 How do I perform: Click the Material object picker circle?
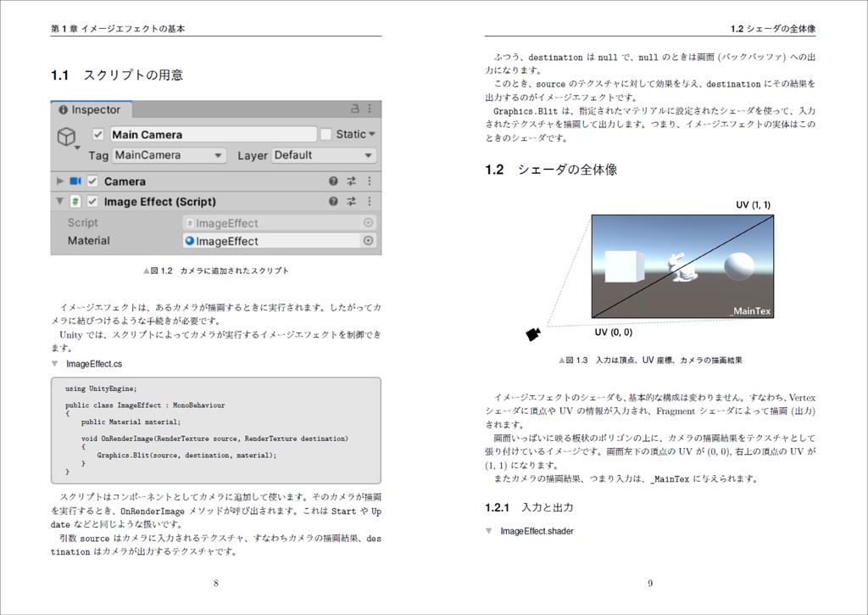pyautogui.click(x=370, y=240)
